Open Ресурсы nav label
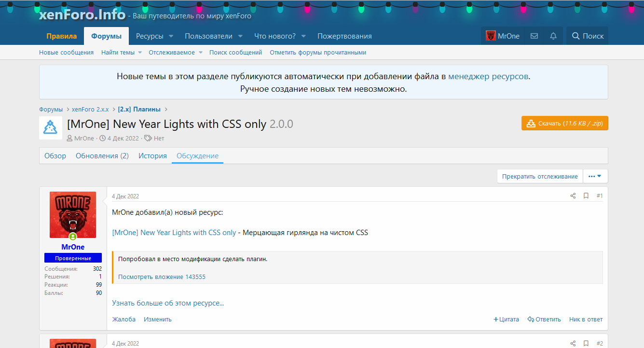The height and width of the screenshot is (348, 644). (150, 36)
